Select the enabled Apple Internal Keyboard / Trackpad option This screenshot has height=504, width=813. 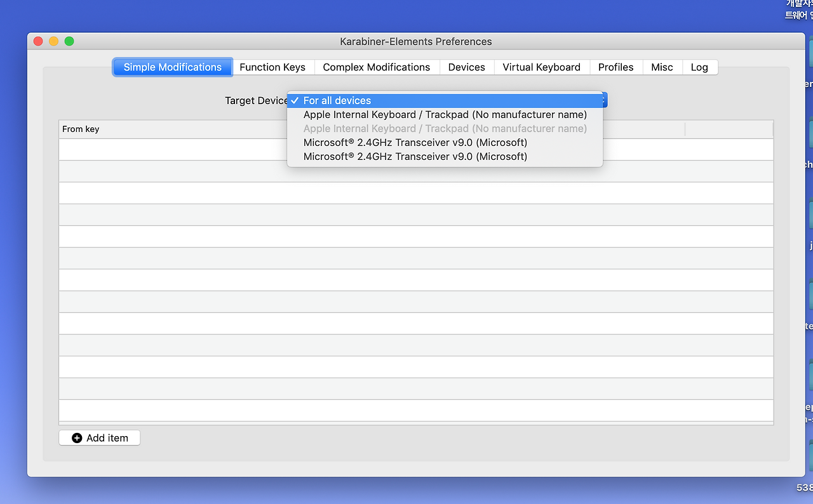[445, 115]
